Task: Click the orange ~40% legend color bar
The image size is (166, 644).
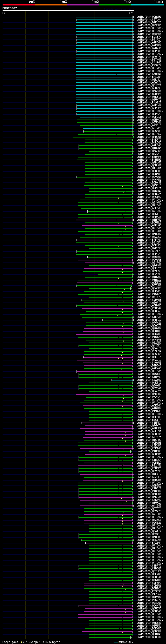Action: [51, 5]
